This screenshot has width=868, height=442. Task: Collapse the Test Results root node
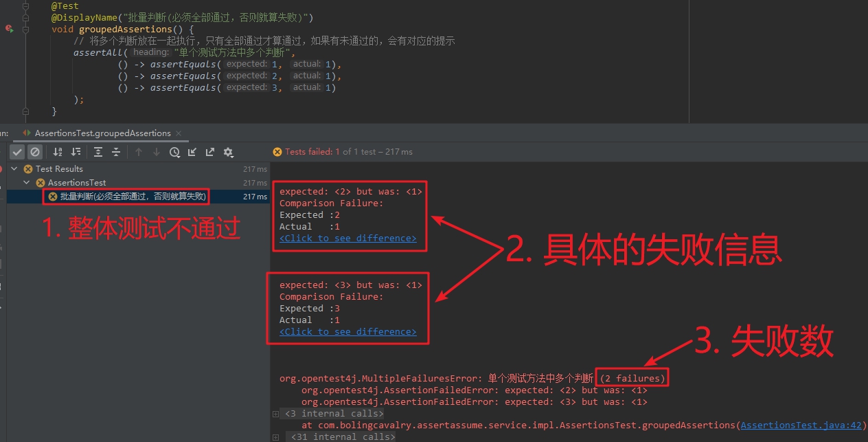click(x=15, y=168)
